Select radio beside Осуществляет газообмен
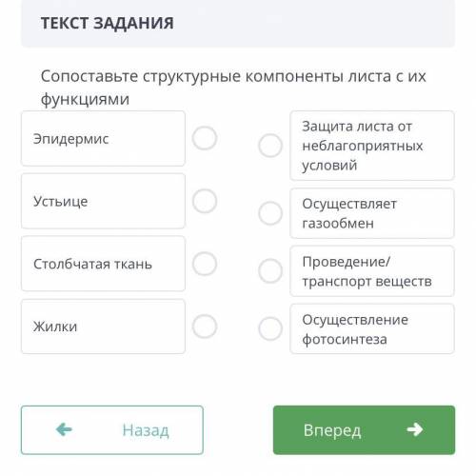Image resolution: width=476 pixels, height=476 pixels. pos(270,213)
